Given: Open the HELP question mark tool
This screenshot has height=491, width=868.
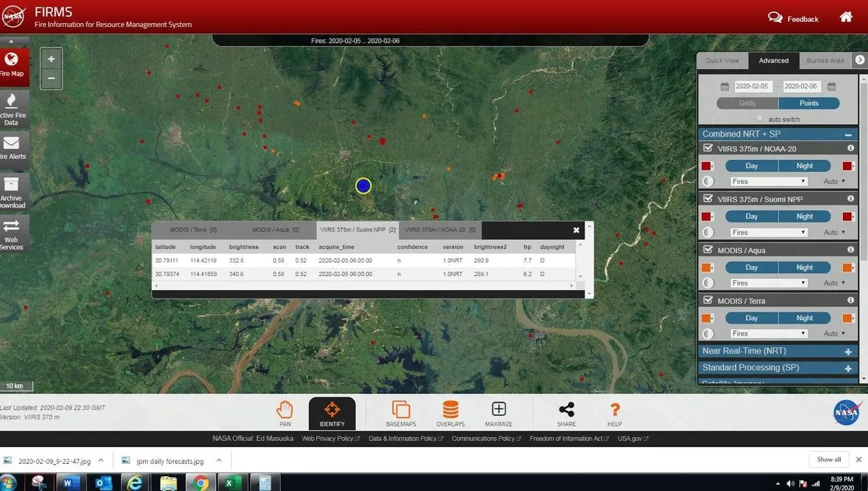Looking at the screenshot, I should (x=614, y=414).
